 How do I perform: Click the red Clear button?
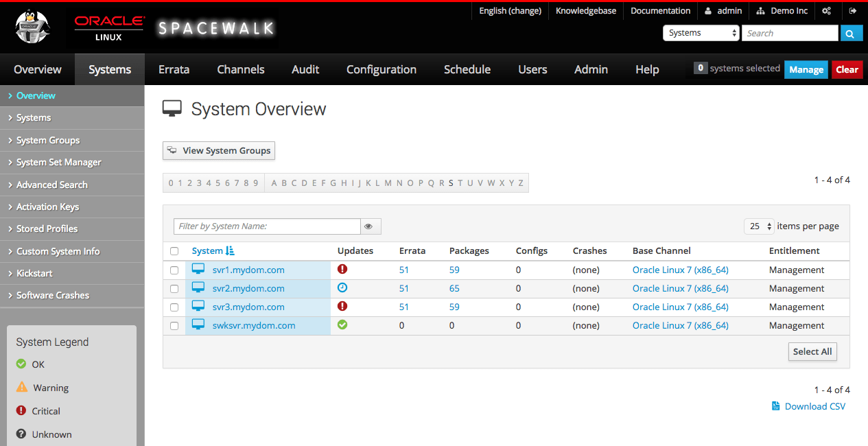pyautogui.click(x=847, y=69)
